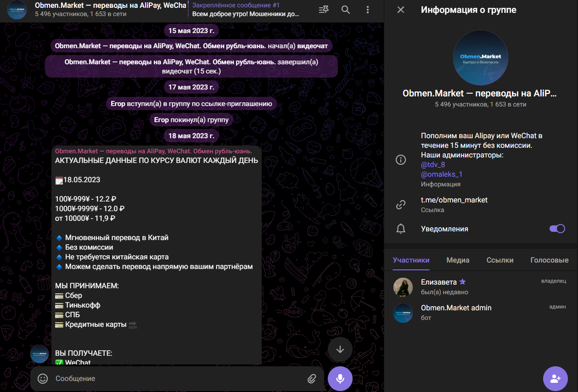Screen dimensions: 578x392
Task: Click the premium star next to Елизавета
Action: coord(462,282)
